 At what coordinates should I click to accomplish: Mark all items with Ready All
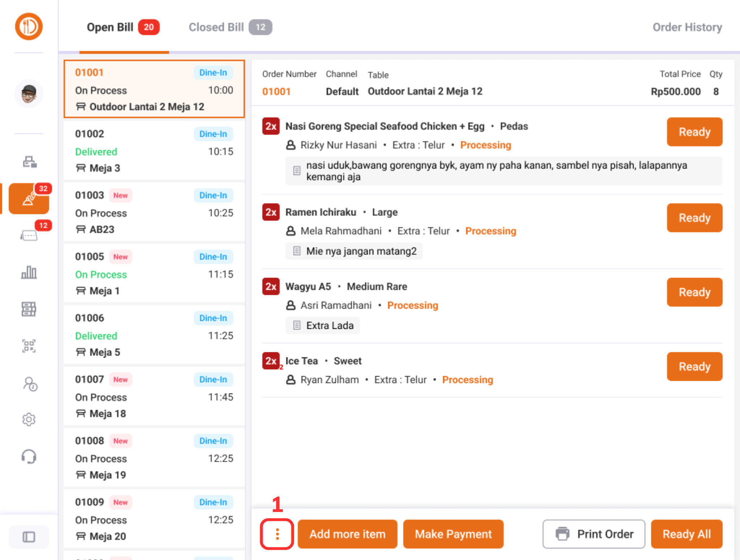(x=686, y=534)
